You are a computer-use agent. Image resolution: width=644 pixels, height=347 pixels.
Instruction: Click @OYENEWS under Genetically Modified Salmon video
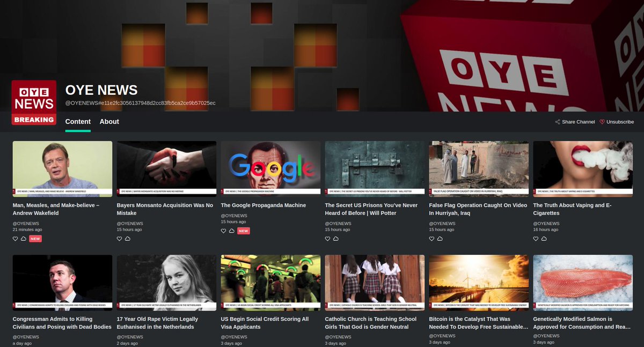[x=546, y=336]
